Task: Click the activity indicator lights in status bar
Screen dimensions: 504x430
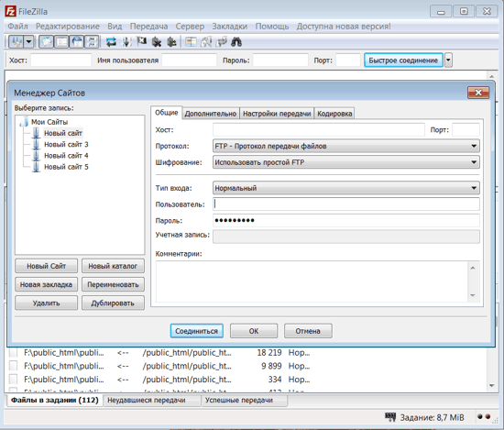Action: tap(484, 416)
